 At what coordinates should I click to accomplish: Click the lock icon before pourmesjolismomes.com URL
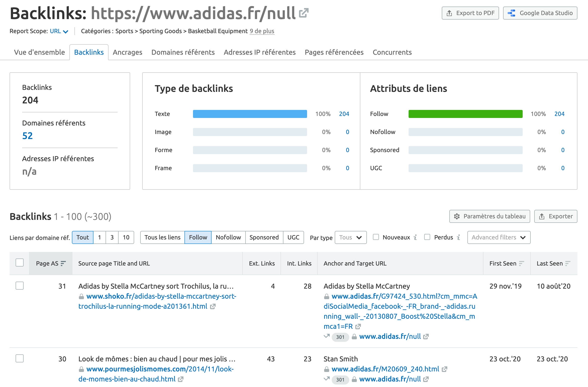(x=81, y=369)
